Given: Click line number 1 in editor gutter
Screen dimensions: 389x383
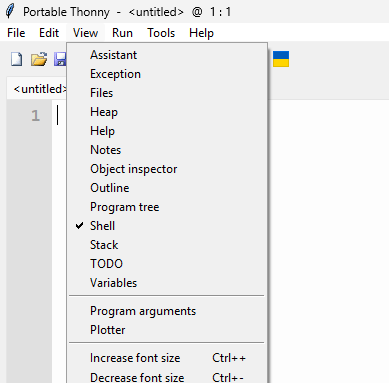Looking at the screenshot, I should coord(35,116).
